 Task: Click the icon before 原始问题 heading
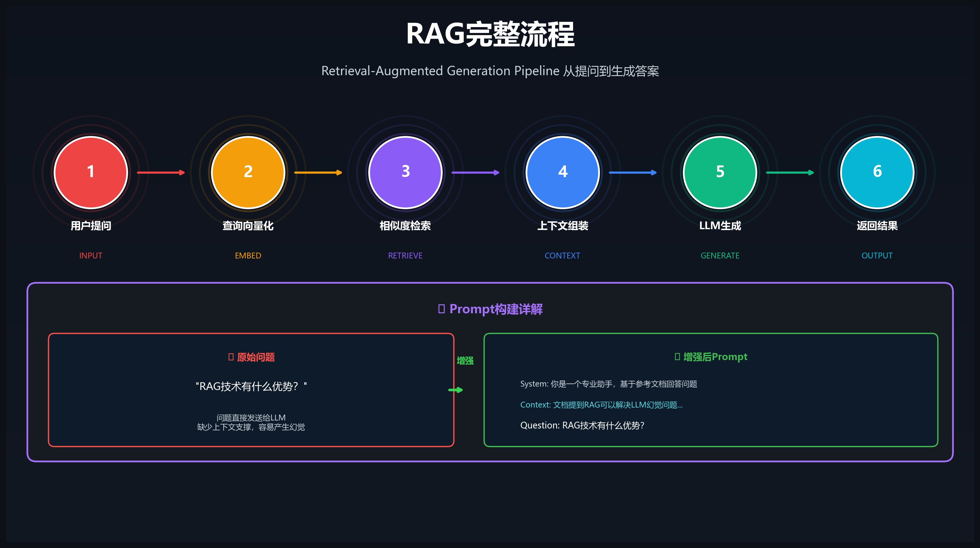(231, 357)
